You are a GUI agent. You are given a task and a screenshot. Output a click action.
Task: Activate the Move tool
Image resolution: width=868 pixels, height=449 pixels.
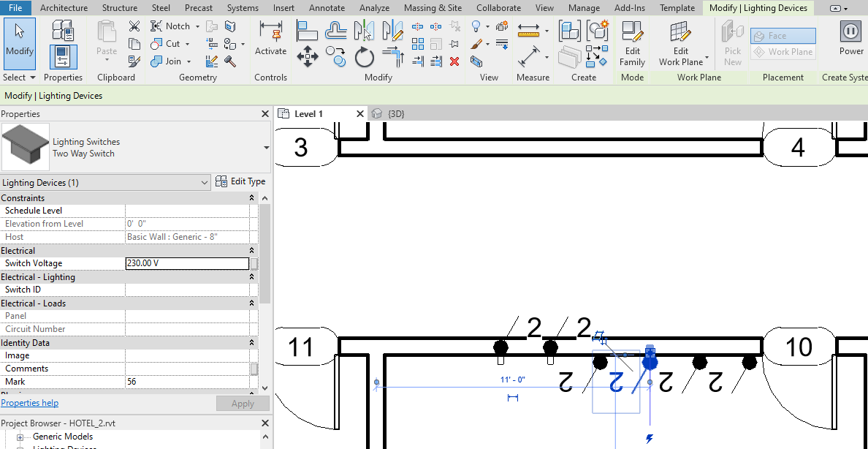(308, 57)
